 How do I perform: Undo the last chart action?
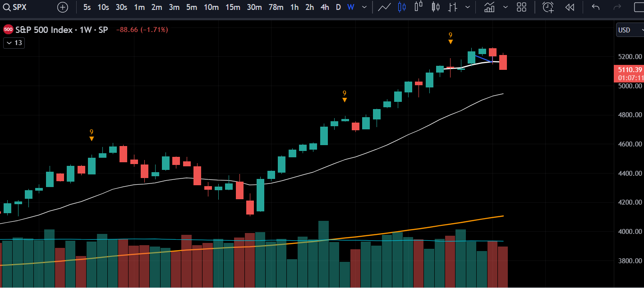tap(596, 7)
